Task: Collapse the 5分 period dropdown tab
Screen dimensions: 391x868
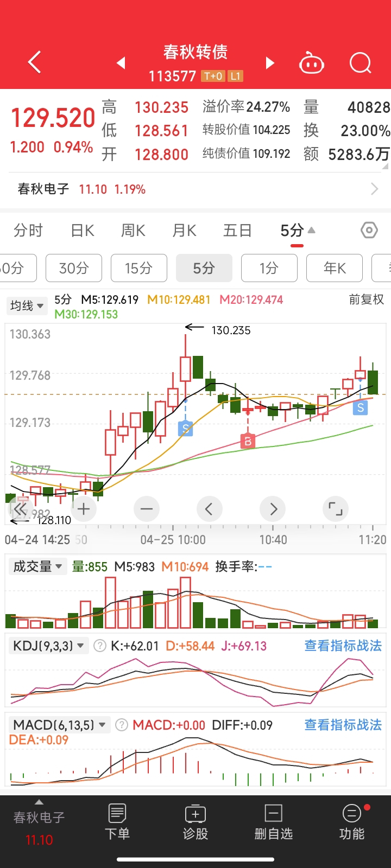Action: [298, 231]
